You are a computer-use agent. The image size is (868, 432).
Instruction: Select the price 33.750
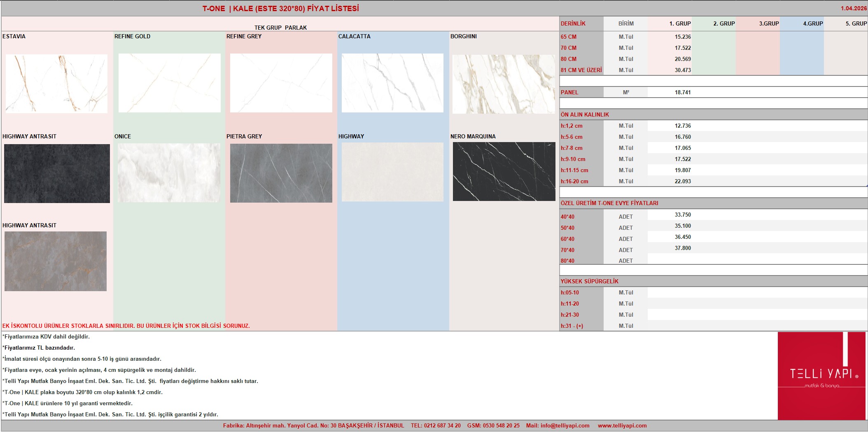coord(683,215)
